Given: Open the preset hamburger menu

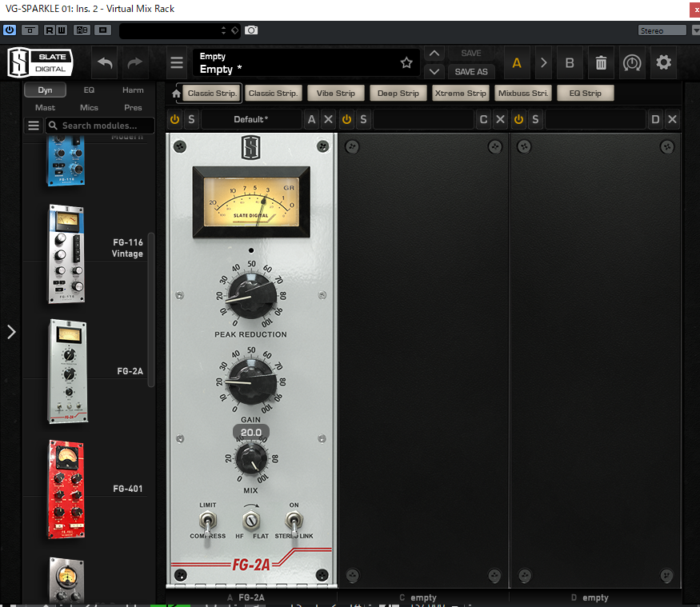Looking at the screenshot, I should pyautogui.click(x=177, y=62).
